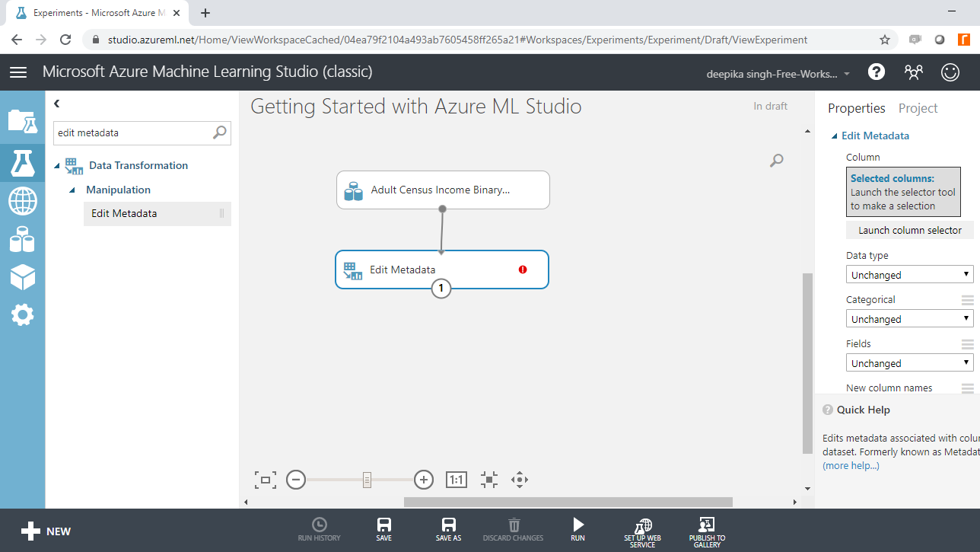Select the Experiments flask sidebar icon
This screenshot has width=980, height=552.
point(22,161)
